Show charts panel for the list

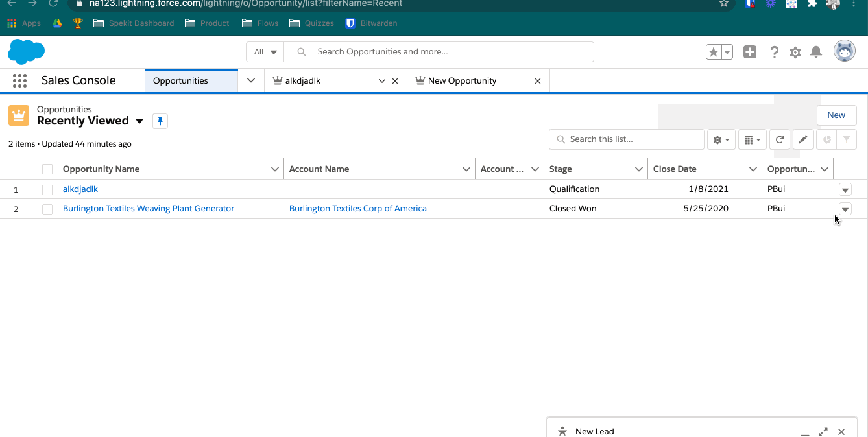(x=826, y=139)
